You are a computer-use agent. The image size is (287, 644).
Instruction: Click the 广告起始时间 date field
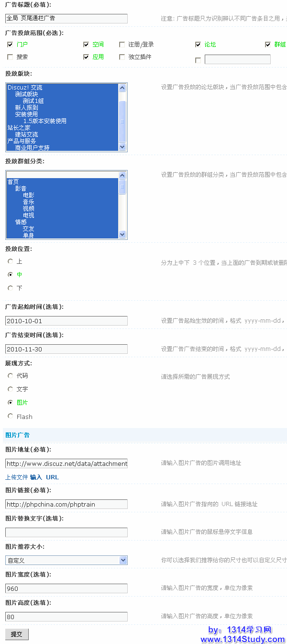(66, 321)
